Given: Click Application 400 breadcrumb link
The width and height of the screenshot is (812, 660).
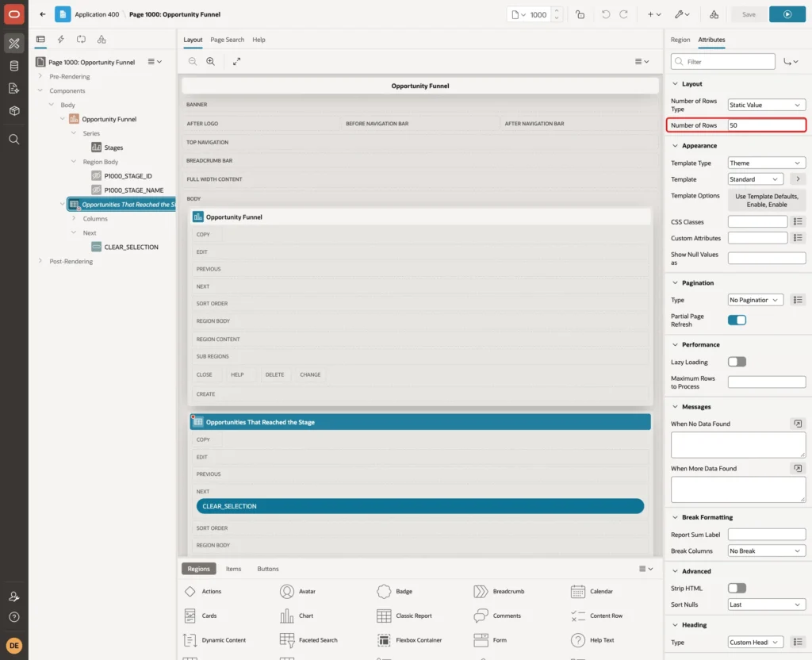Looking at the screenshot, I should click(x=97, y=14).
